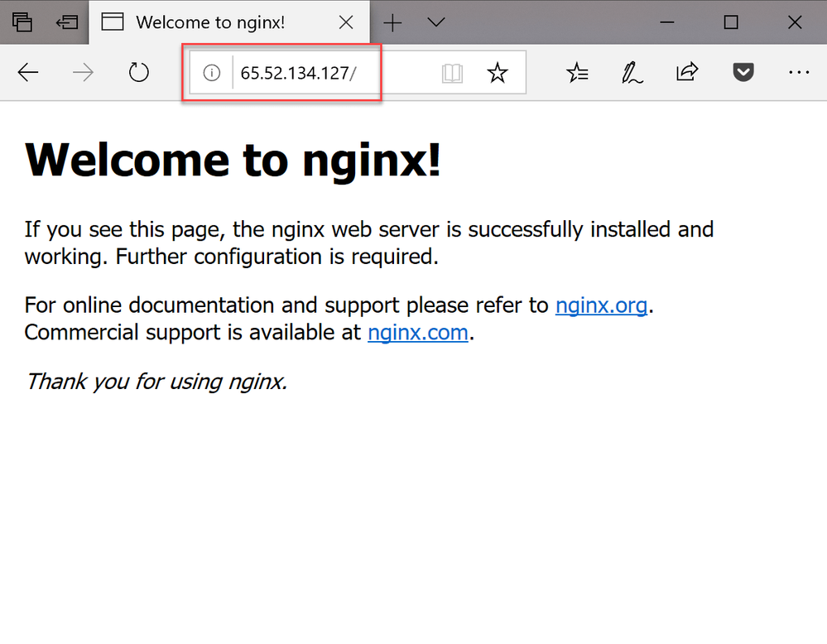Minimize the browser window
This screenshot has width=827, height=644.
point(667,22)
